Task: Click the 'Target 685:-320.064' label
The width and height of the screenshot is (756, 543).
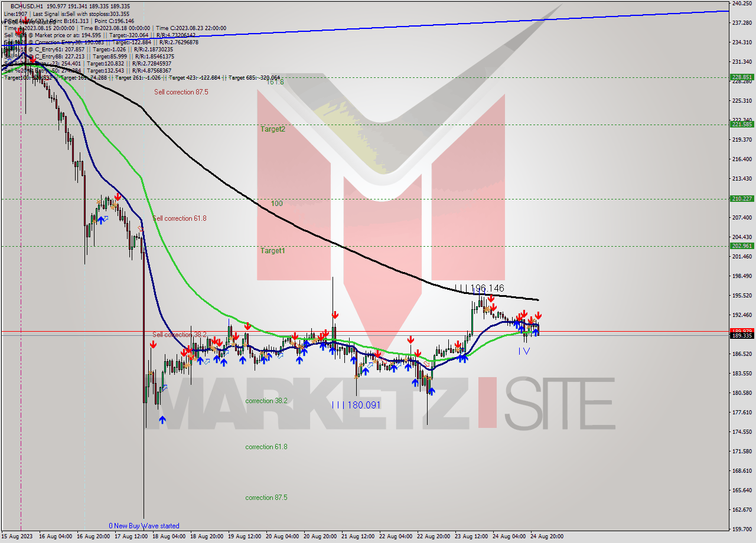Action: 254,77
